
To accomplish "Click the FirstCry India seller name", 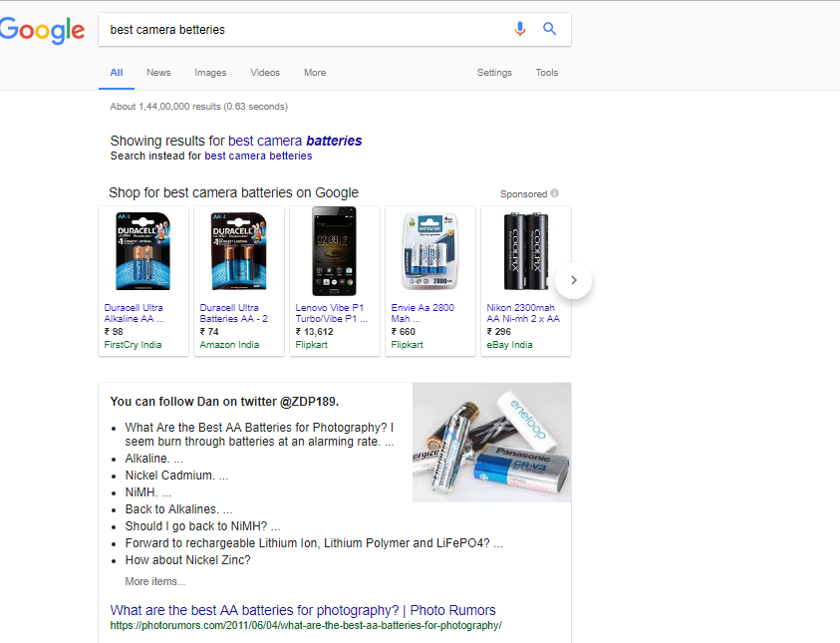I will tap(133, 345).
